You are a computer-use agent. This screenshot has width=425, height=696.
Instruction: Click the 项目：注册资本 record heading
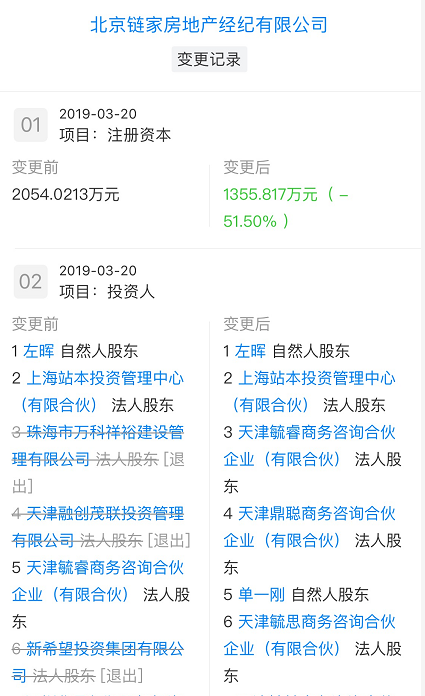point(115,135)
